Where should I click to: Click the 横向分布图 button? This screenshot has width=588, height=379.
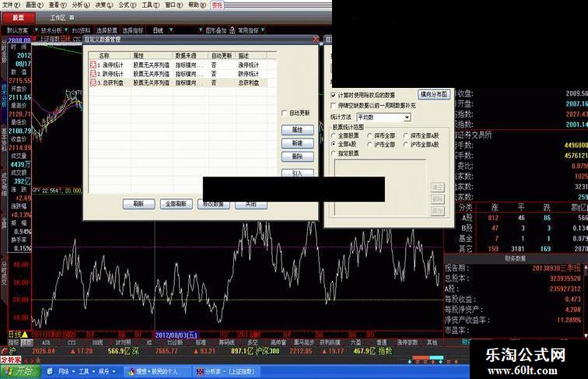(434, 94)
